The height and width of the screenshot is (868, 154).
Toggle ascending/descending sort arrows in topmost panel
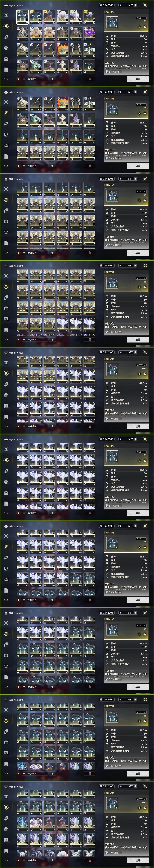pyautogui.click(x=52, y=79)
